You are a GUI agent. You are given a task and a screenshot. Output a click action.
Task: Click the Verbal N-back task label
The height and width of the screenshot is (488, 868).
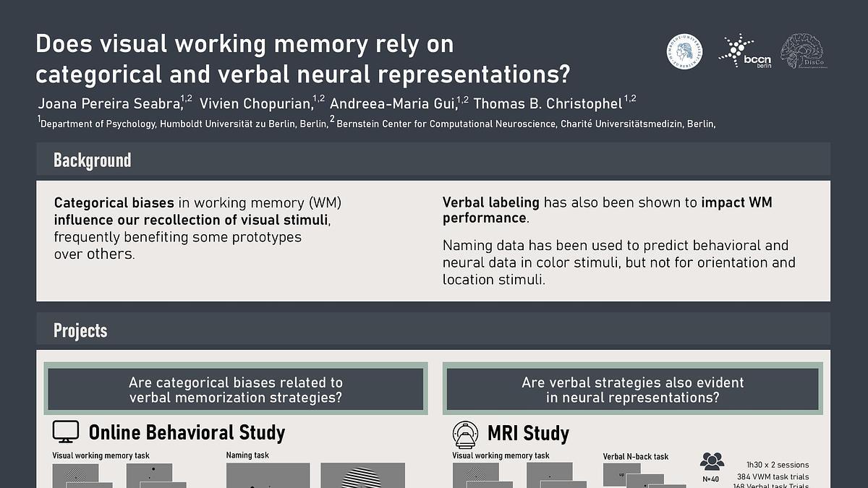tap(636, 456)
